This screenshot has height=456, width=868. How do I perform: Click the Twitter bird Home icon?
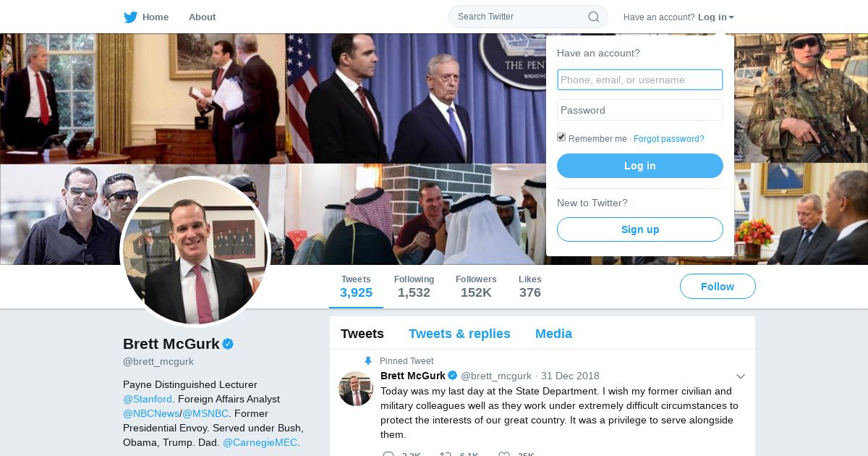[x=130, y=17]
